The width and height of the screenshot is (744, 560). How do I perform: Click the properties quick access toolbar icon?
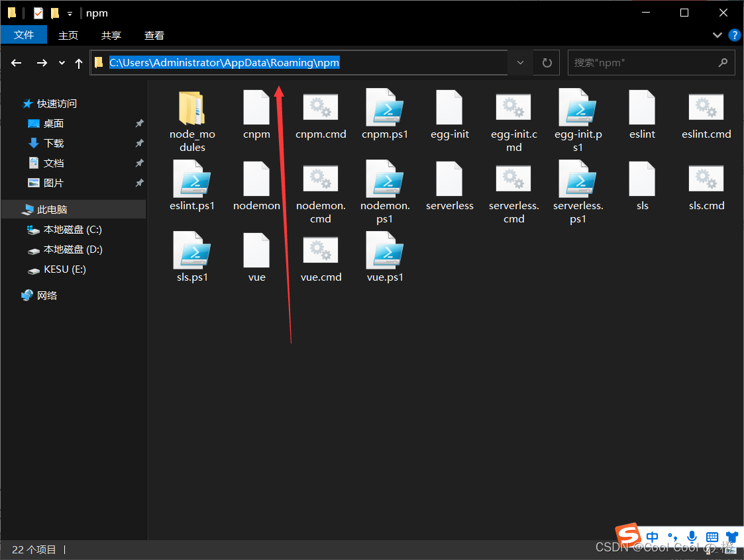(38, 13)
